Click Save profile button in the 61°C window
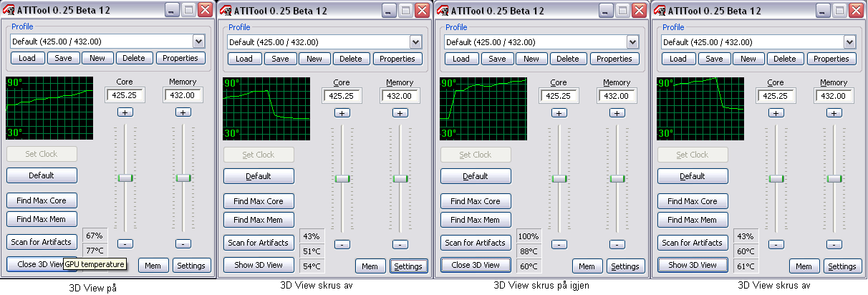This screenshot has height=295, width=868. pyautogui.click(x=715, y=59)
